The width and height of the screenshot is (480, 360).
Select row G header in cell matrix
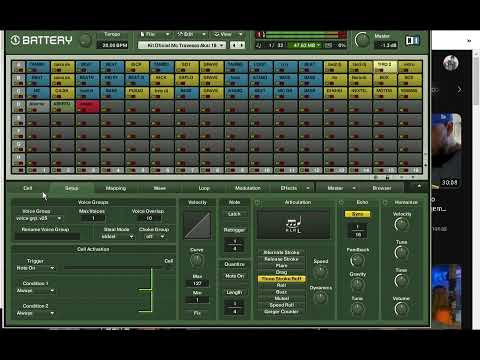[x=19, y=146]
